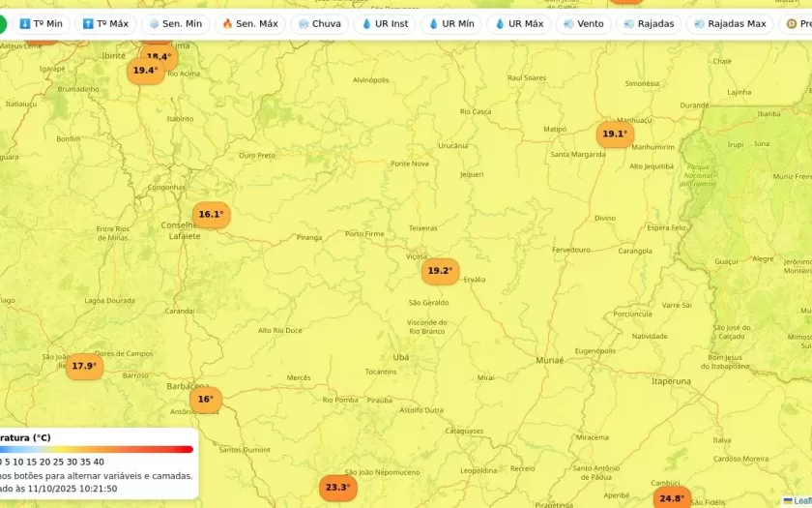Click the 16.1° marker at Conselheiro Lafaiete
Image resolution: width=812 pixels, height=508 pixels.
click(211, 215)
